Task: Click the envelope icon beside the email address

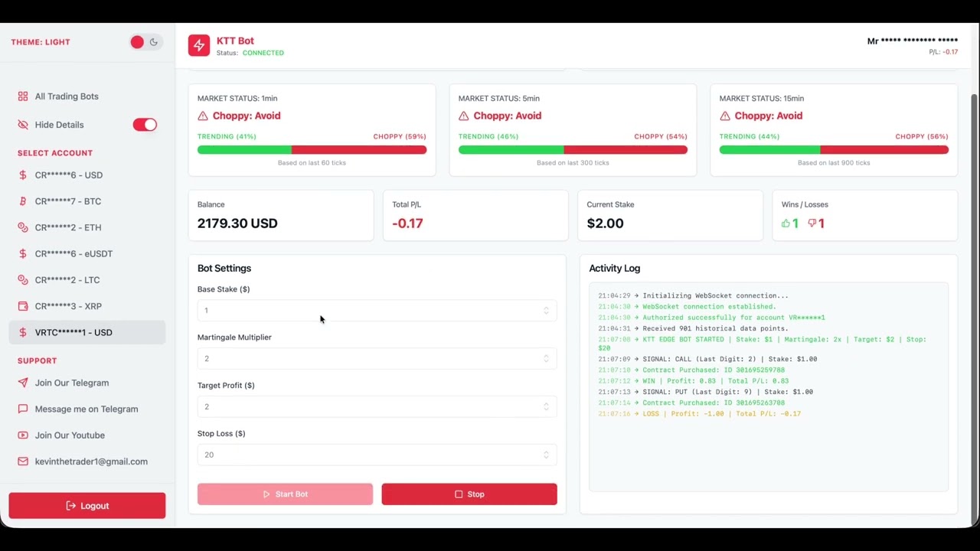Action: 23,461
